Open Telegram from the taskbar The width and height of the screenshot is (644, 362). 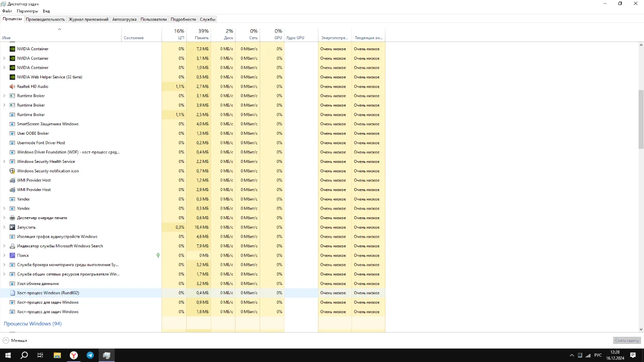[x=90, y=355]
